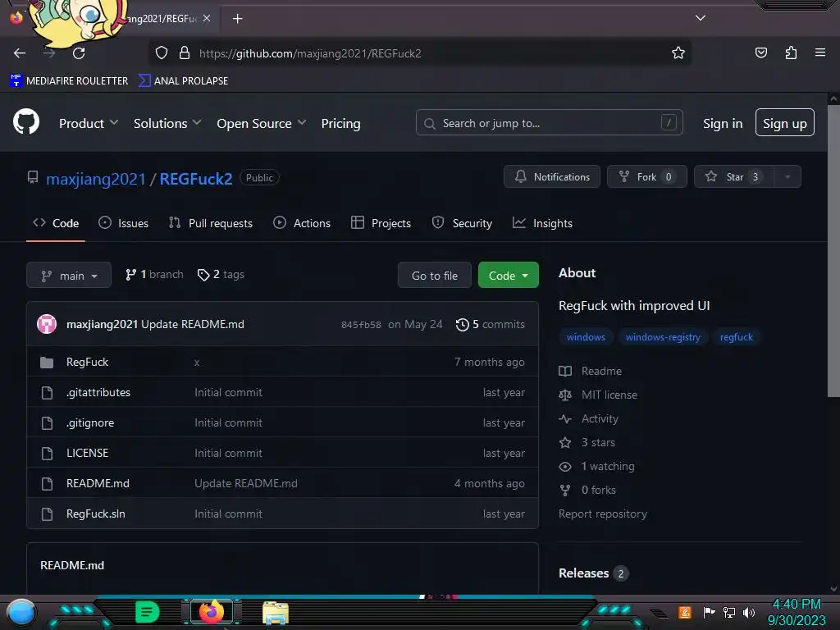Click the windows topic tag

[x=586, y=337]
